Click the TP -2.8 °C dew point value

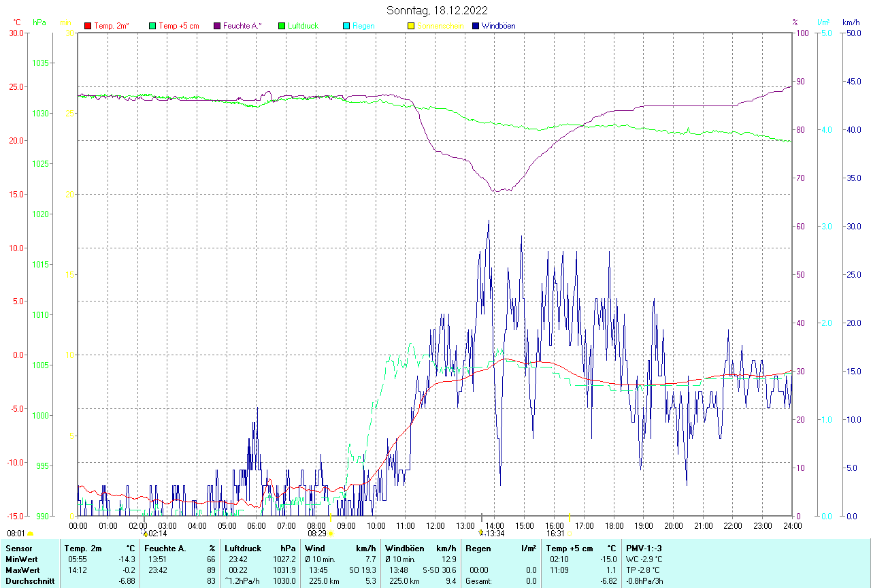tap(644, 570)
